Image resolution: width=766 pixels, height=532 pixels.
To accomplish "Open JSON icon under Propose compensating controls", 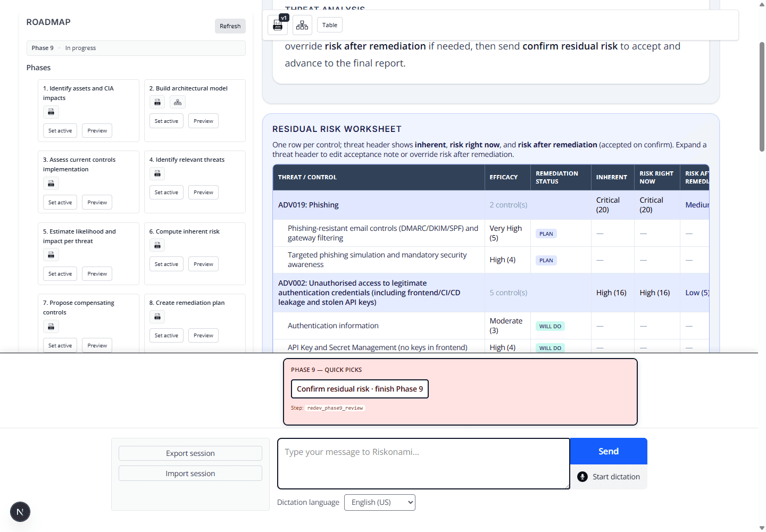I will [51, 327].
